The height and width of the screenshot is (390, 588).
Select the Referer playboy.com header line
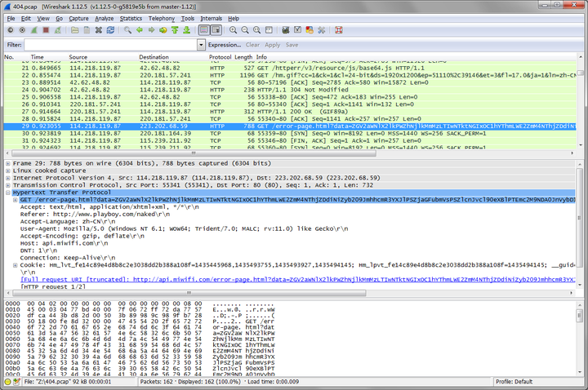pos(95,215)
